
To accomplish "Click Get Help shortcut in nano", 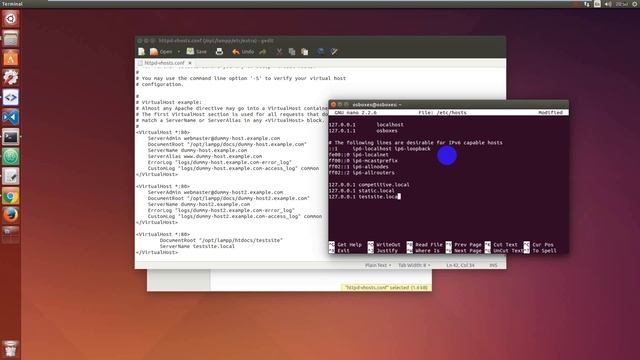I will coord(346,244).
